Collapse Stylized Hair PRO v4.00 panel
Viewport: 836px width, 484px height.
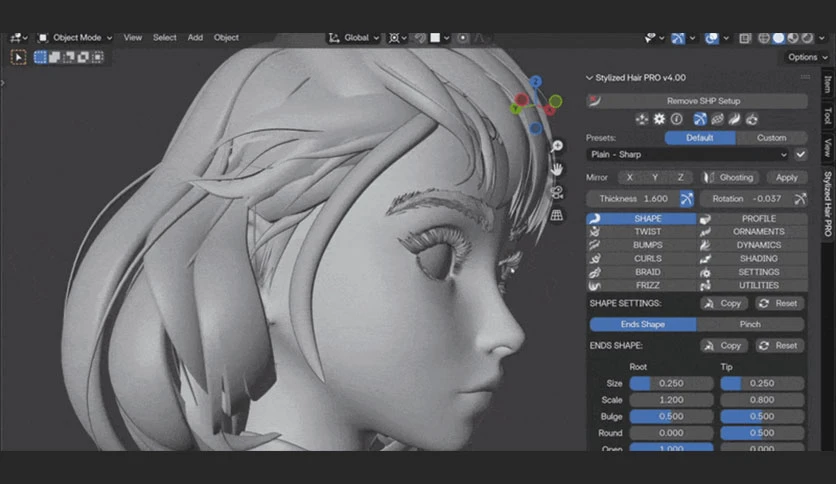point(589,78)
